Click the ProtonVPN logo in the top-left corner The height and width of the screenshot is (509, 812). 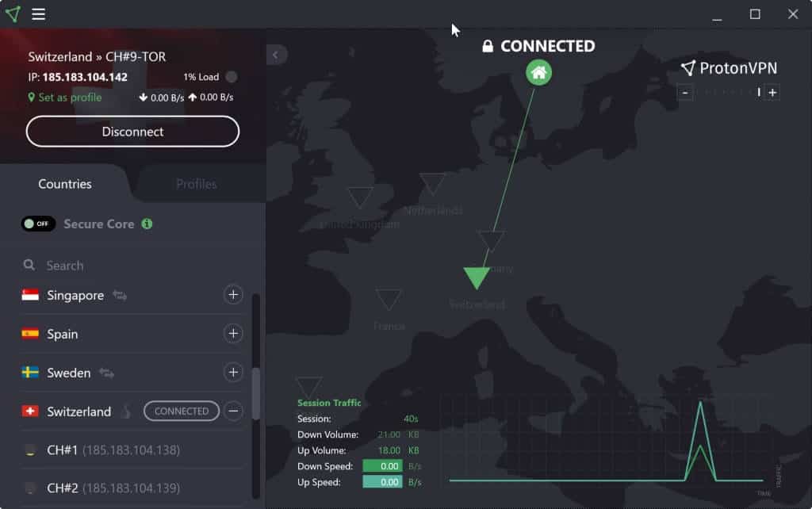12,13
